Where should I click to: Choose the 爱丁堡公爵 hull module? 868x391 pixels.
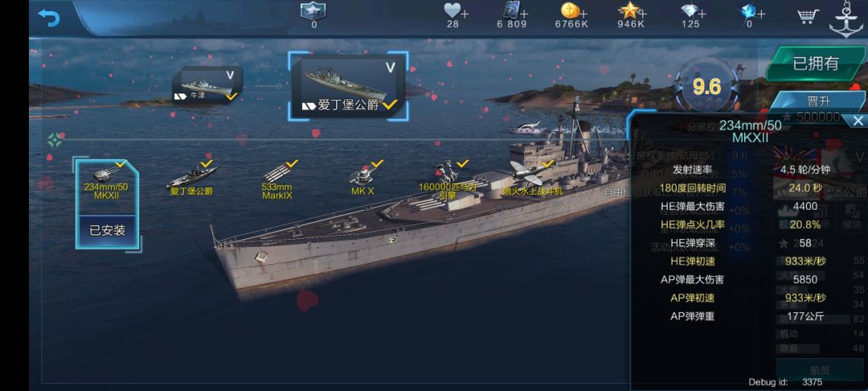pyautogui.click(x=191, y=179)
